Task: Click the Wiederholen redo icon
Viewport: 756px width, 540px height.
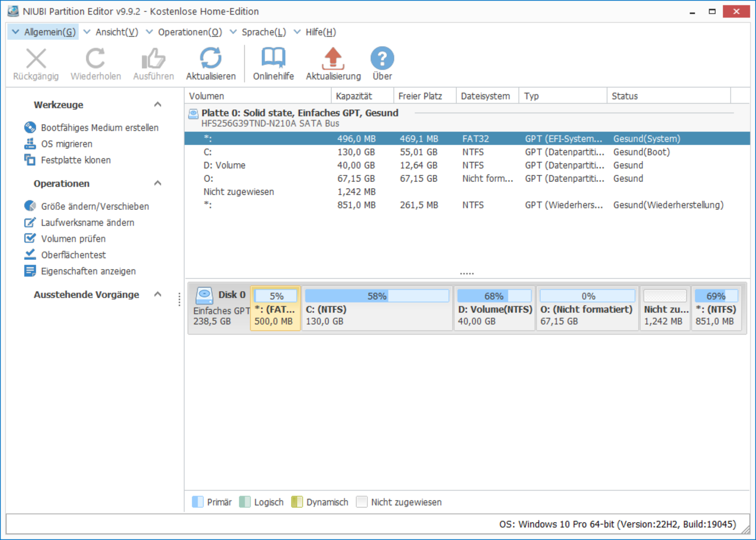Action: coord(95,58)
